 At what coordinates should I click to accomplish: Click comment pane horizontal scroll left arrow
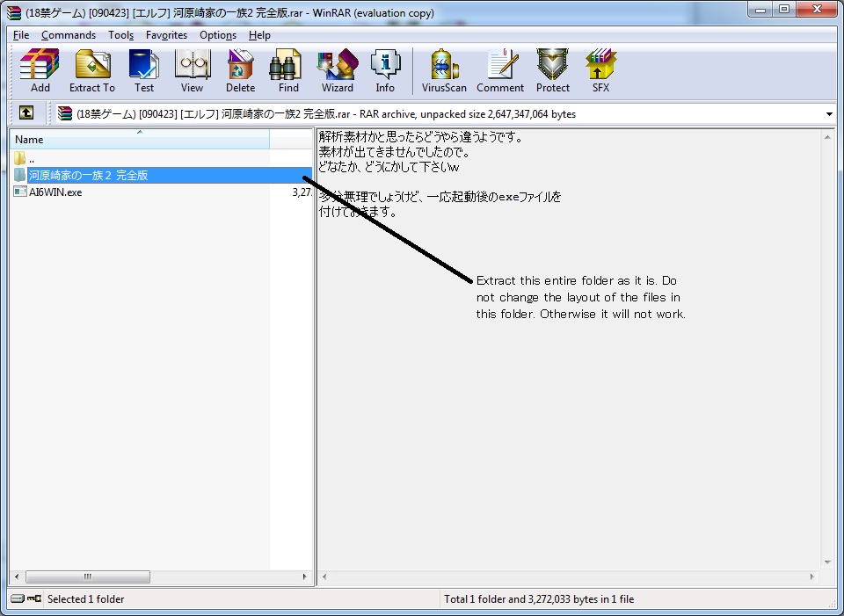[324, 576]
